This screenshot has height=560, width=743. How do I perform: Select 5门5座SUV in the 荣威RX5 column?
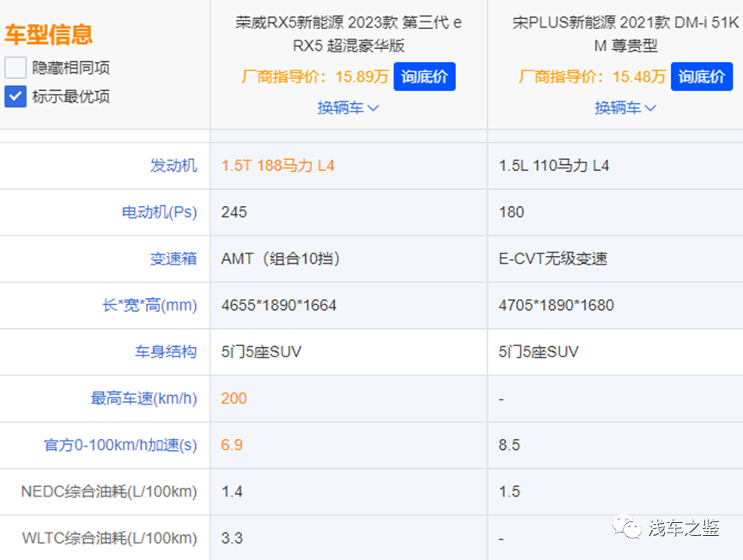(x=261, y=351)
